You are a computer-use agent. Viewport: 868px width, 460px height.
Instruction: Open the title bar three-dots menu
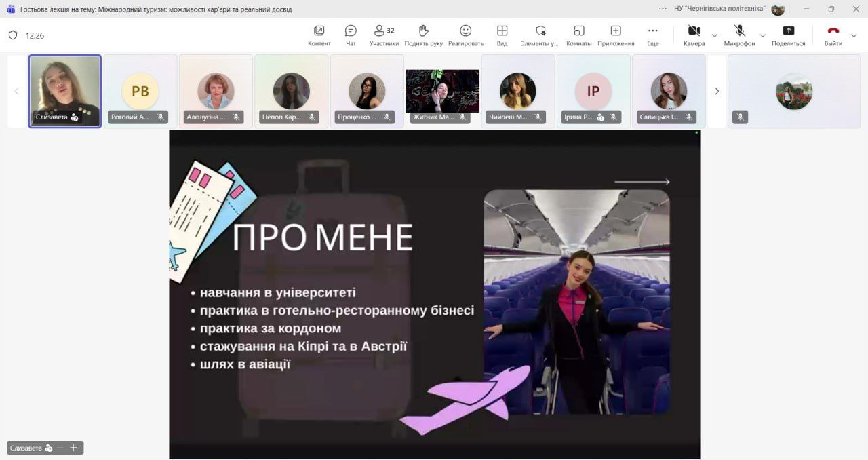click(663, 9)
